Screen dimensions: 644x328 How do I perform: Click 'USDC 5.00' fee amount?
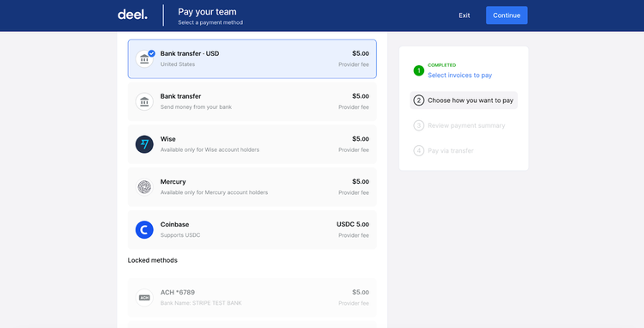(x=353, y=224)
